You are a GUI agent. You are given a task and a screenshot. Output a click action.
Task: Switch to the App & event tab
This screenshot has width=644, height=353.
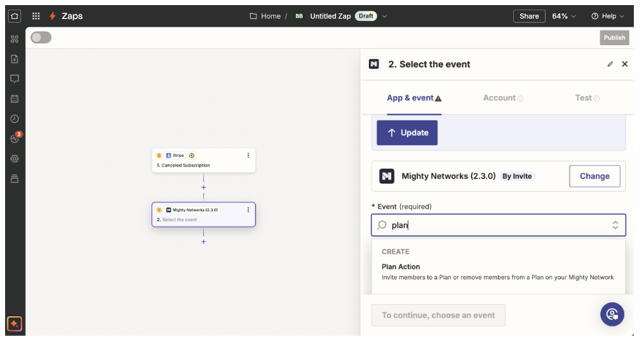(x=414, y=98)
